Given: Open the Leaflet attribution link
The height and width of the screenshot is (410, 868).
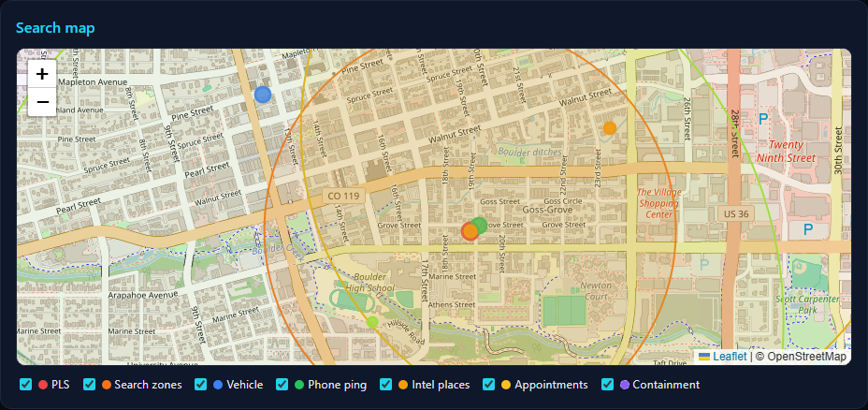Looking at the screenshot, I should point(722,357).
